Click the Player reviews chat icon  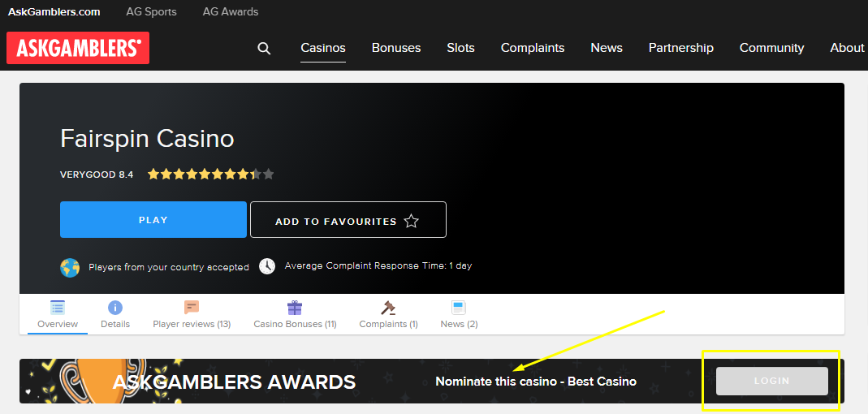point(192,307)
